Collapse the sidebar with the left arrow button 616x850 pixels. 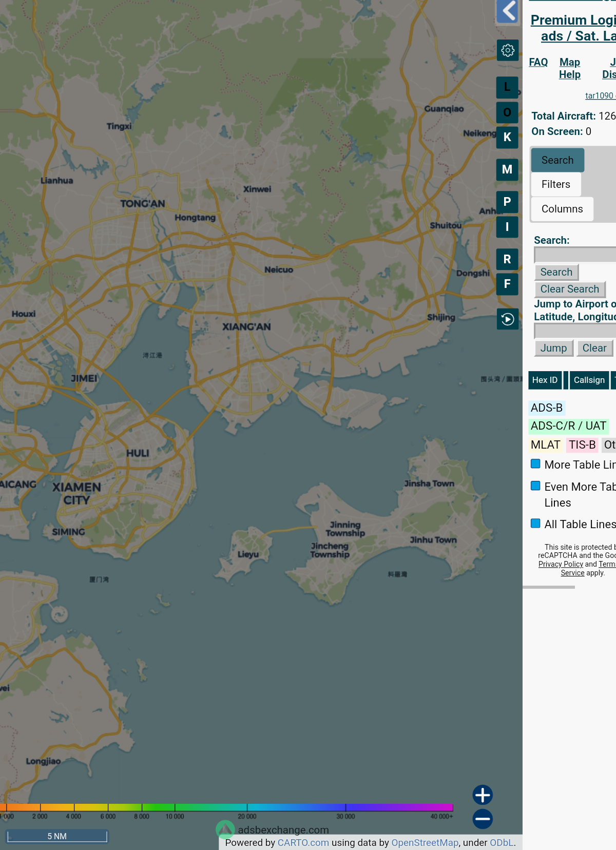[x=508, y=11]
